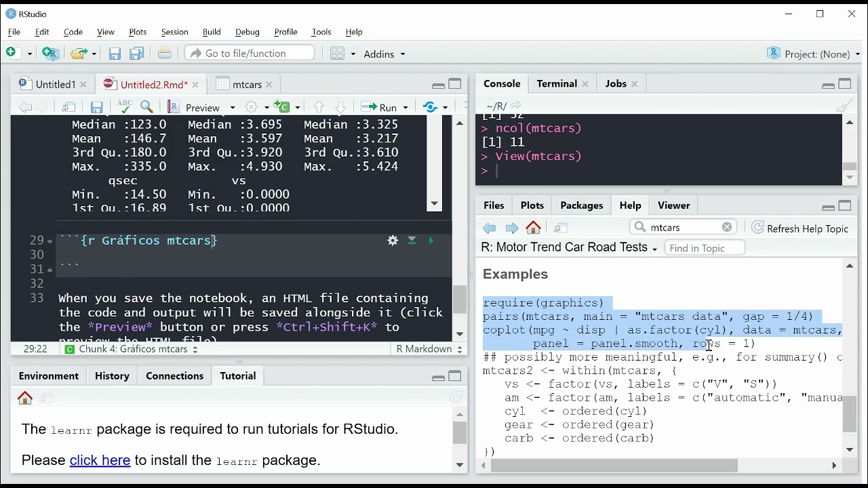
Task: Change the R Markdown file type selector
Action: point(429,349)
